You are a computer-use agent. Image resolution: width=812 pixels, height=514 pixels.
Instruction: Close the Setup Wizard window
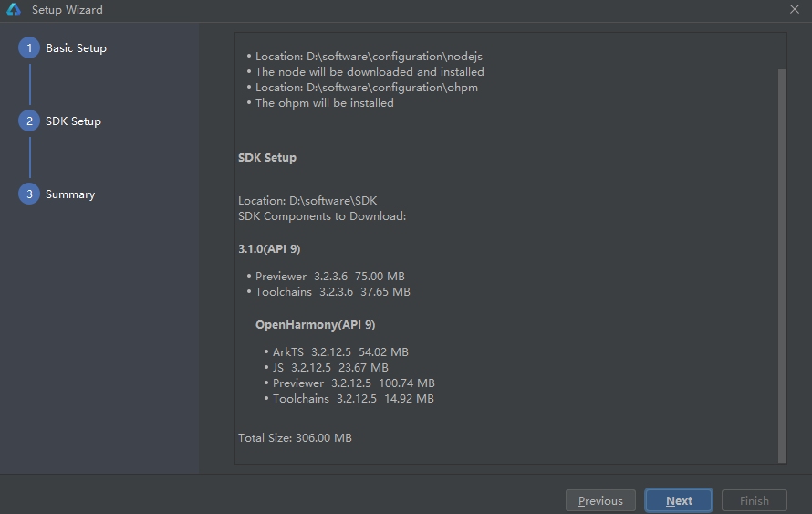(x=795, y=10)
